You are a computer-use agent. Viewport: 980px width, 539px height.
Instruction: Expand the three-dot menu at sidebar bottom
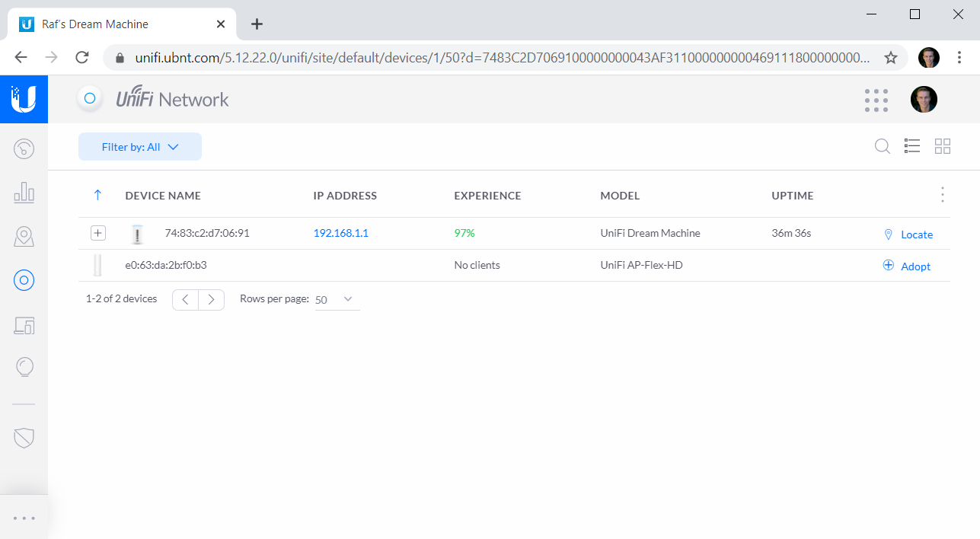(x=24, y=518)
